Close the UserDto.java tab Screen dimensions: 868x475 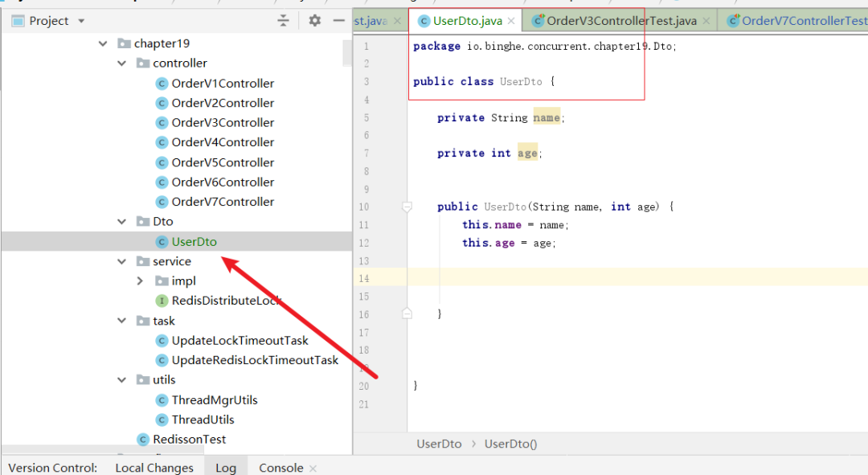click(511, 21)
